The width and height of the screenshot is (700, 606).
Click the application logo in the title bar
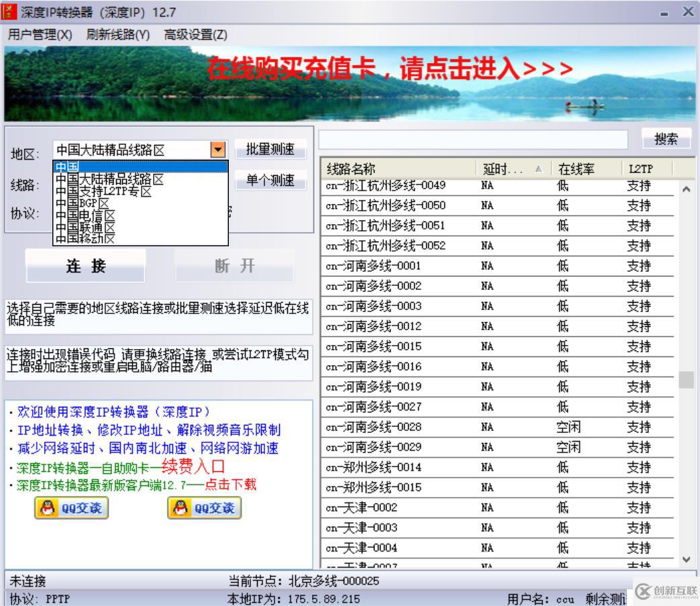[x=11, y=11]
